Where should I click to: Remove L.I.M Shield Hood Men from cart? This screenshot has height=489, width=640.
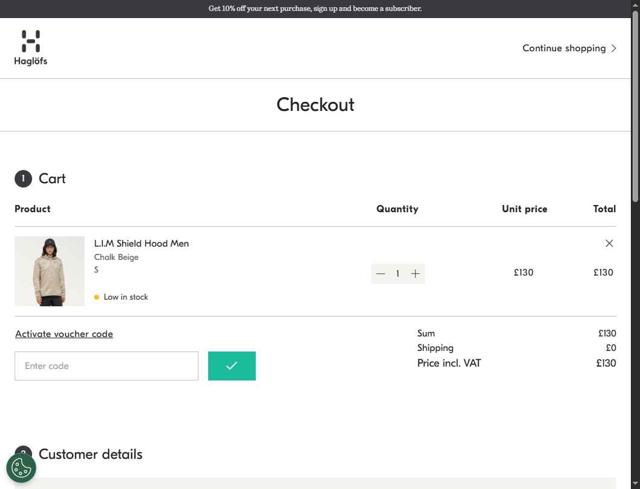(609, 243)
